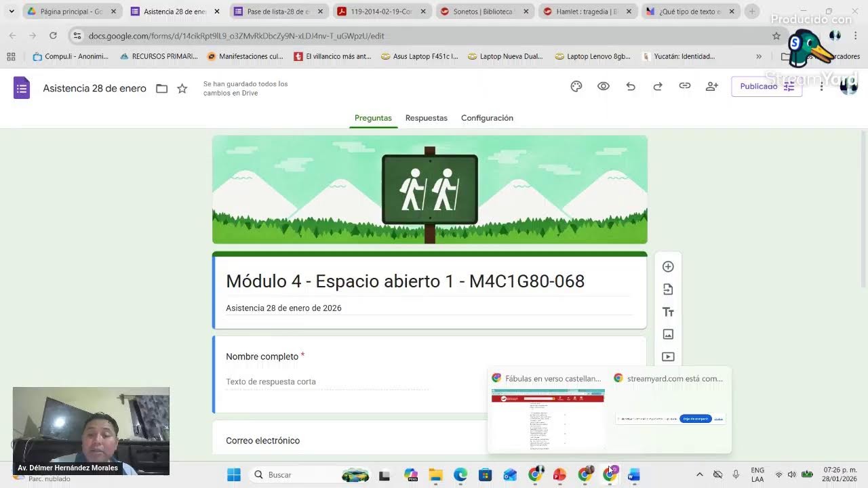Image resolution: width=868 pixels, height=488 pixels.
Task: Open the volume control in system tray
Action: [x=791, y=474]
